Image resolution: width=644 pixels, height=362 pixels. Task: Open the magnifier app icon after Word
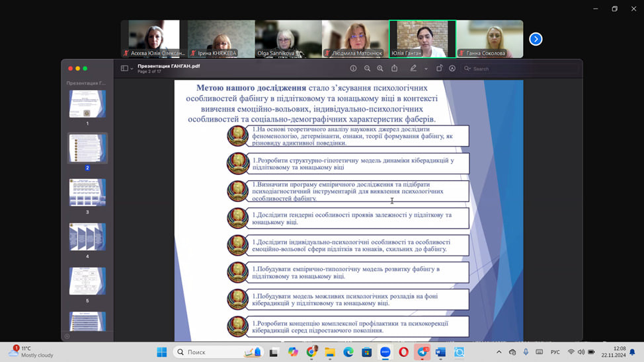coord(459,352)
